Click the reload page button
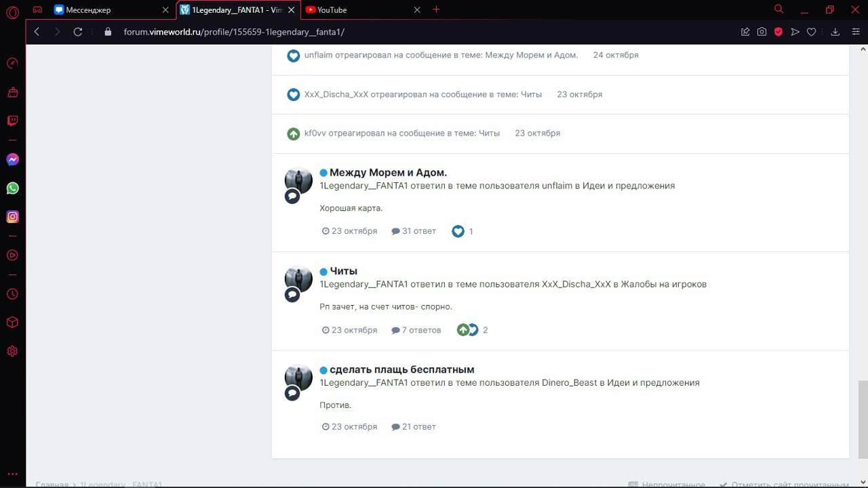The height and width of the screenshot is (488, 868). (78, 32)
